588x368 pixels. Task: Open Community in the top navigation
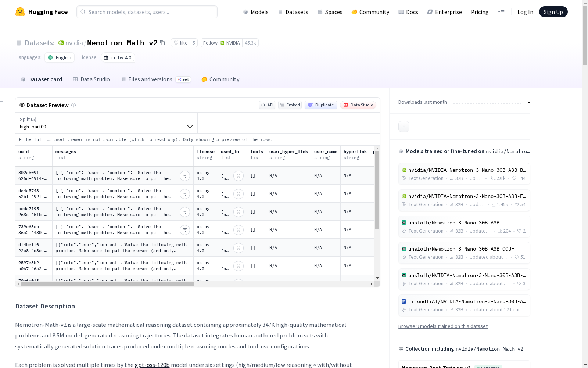click(370, 12)
